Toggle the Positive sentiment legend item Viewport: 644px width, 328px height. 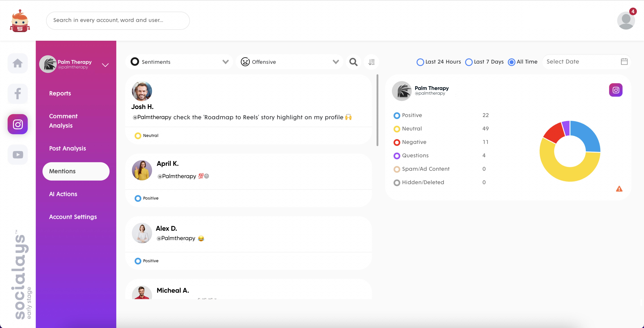click(408, 115)
